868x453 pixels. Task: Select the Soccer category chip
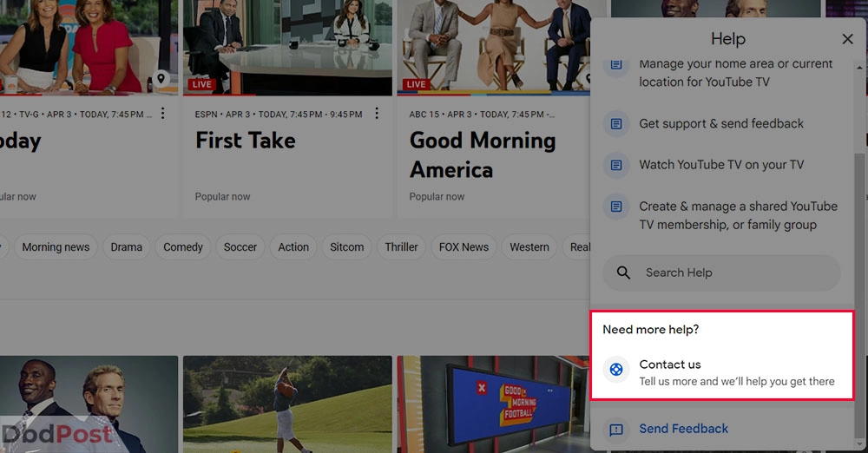(240, 247)
